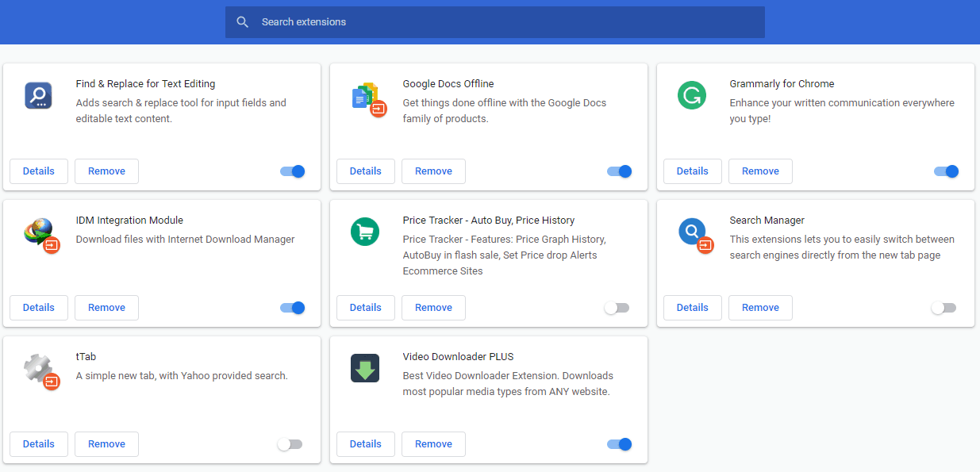
Task: Click 'Enhance your written communication' description
Action: point(842,111)
